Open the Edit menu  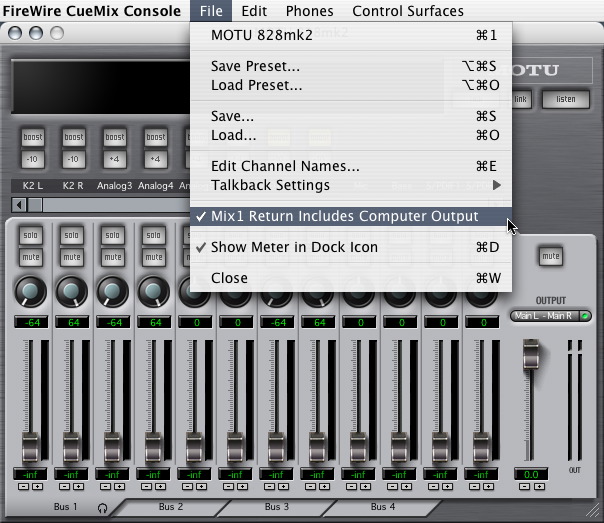pyautogui.click(x=254, y=11)
